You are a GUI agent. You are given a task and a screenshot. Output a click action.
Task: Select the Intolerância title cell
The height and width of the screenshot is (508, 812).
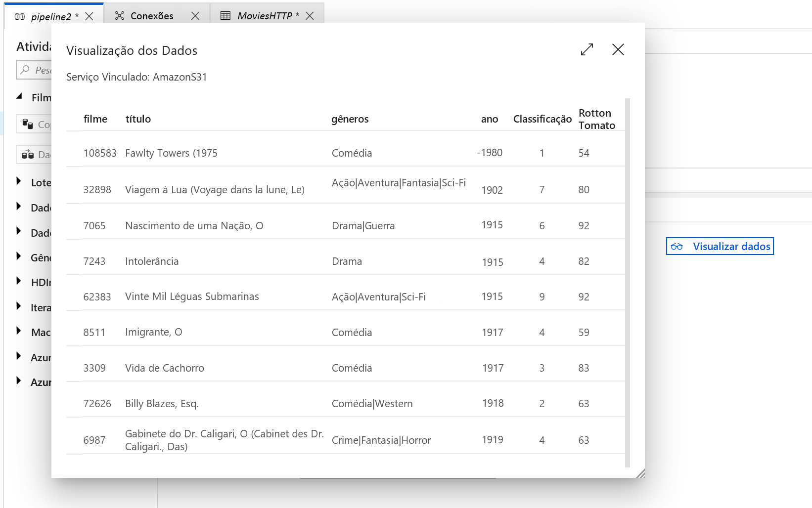(x=152, y=261)
